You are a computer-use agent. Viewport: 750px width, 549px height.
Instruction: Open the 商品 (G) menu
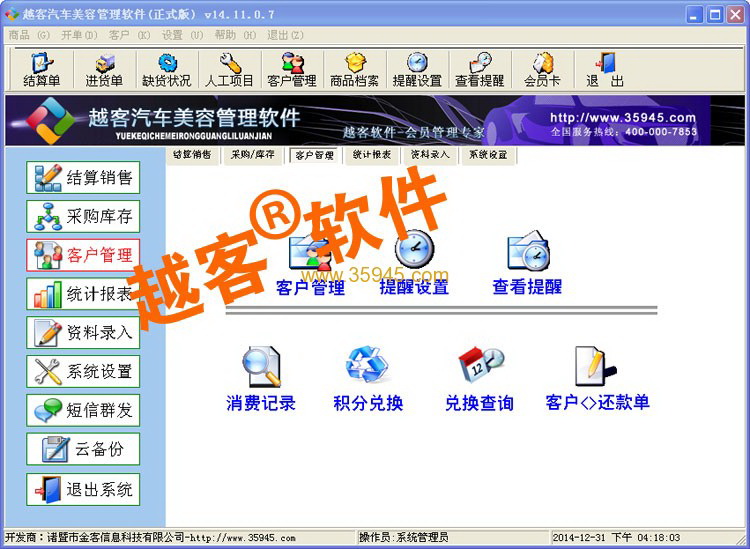tap(29, 35)
